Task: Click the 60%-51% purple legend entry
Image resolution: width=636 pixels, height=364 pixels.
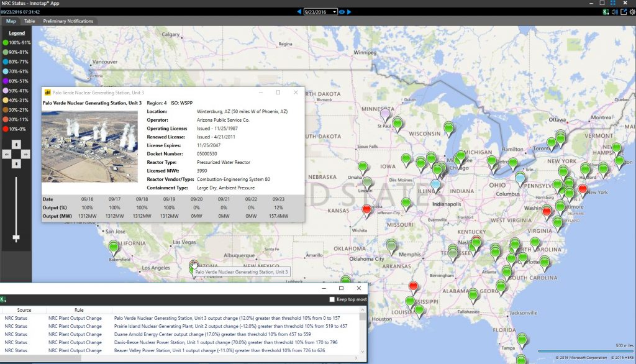Action: pyautogui.click(x=16, y=81)
